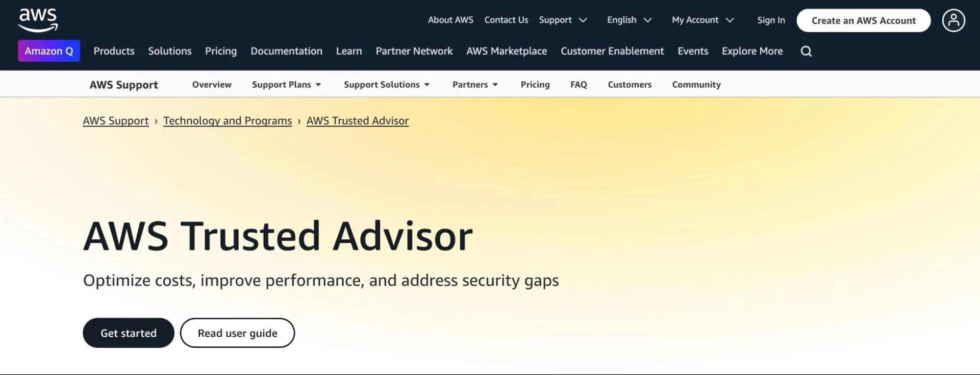
Task: Open the Documentation menu
Action: pos(286,51)
